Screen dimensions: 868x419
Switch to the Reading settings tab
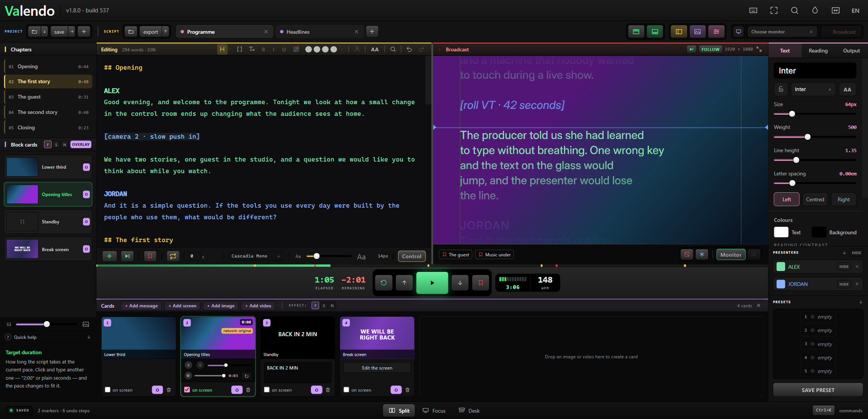point(818,51)
